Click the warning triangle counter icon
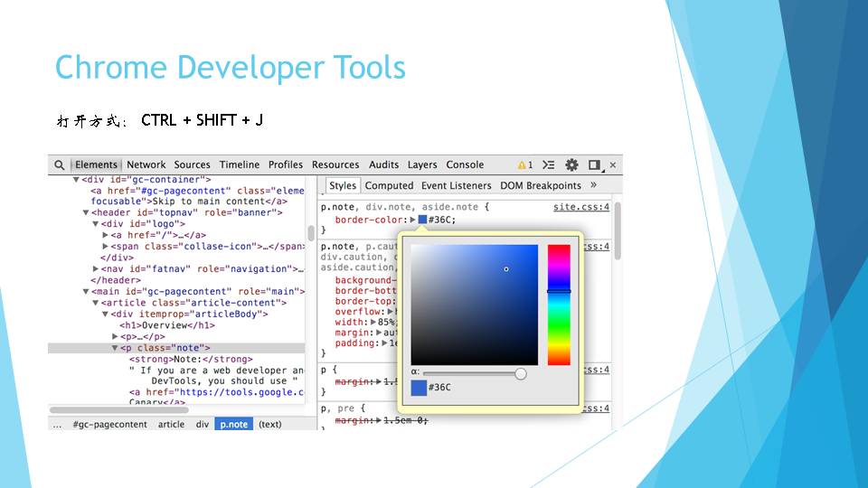The width and height of the screenshot is (868, 488). coord(524,165)
